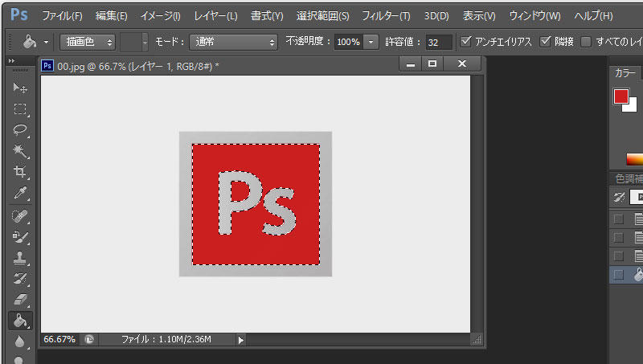Open the ウィンドウ(W) menu
Image resolution: width=643 pixels, height=364 pixels.
[x=534, y=16]
